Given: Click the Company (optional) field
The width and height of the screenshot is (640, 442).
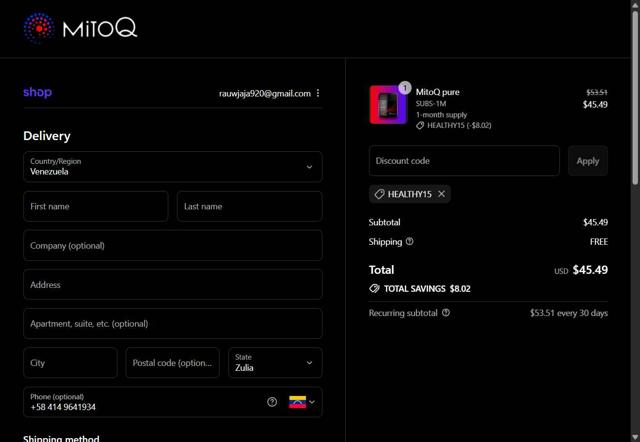Looking at the screenshot, I should pyautogui.click(x=173, y=245).
